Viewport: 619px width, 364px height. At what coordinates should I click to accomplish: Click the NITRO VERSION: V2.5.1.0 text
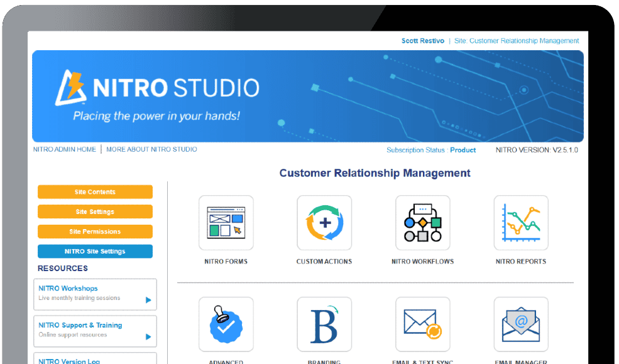tap(537, 150)
